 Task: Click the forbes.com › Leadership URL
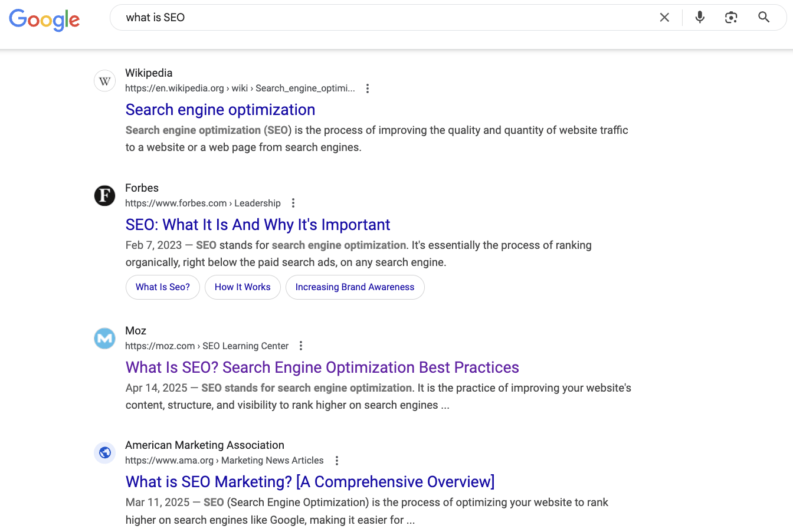[x=203, y=203]
